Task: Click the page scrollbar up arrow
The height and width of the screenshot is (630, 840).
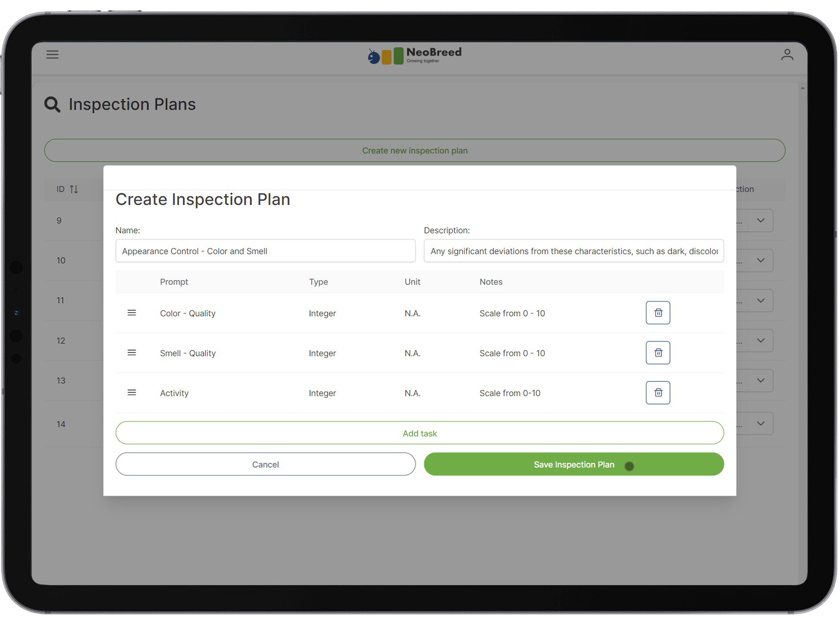Action: (x=803, y=88)
